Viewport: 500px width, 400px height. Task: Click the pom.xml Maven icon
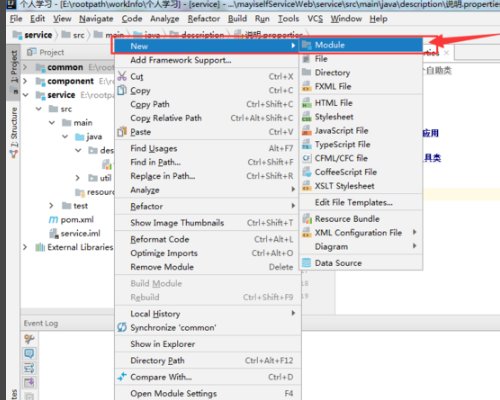(x=53, y=220)
